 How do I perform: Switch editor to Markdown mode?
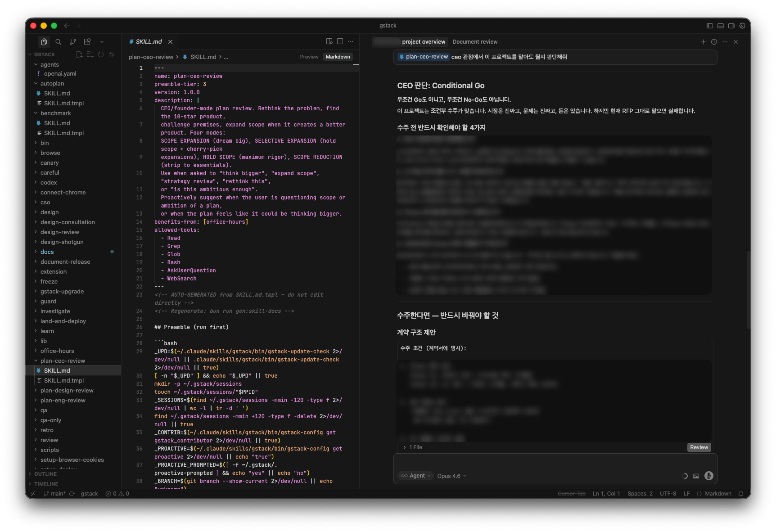pyautogui.click(x=338, y=57)
